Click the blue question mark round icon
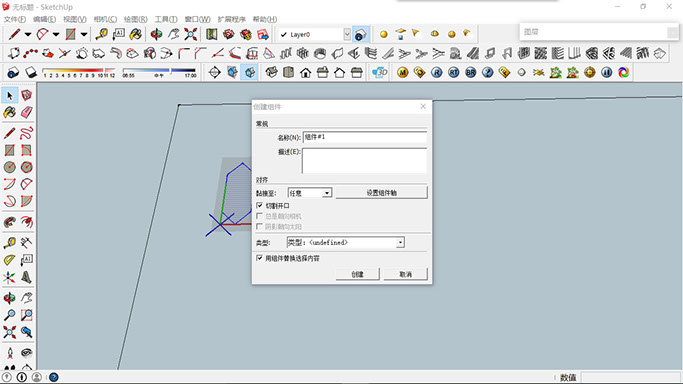This screenshot has width=683, height=384. (487, 72)
